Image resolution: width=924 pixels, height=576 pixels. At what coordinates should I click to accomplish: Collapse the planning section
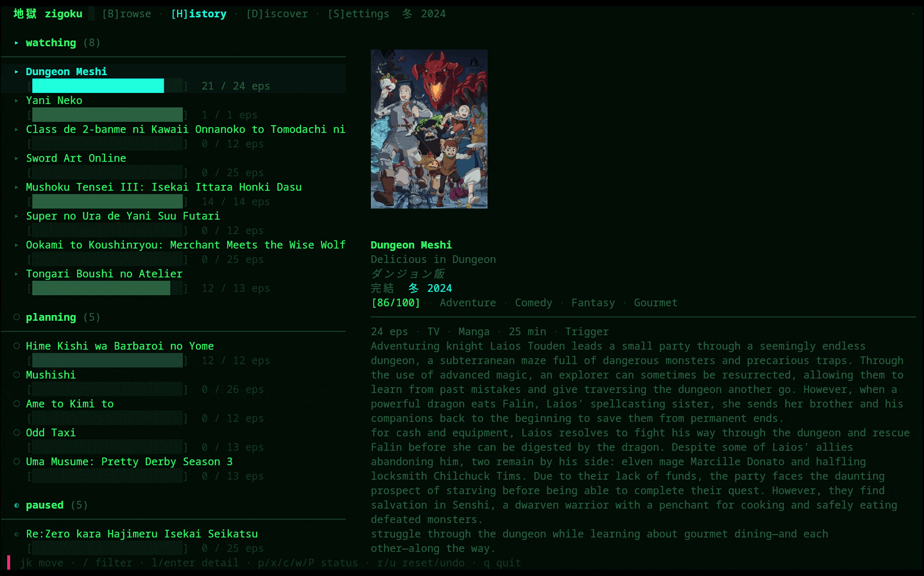tap(17, 317)
